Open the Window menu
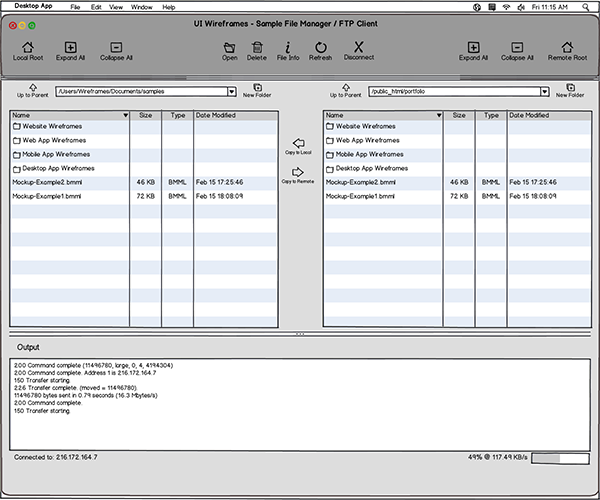The height and width of the screenshot is (500, 600). click(x=142, y=7)
